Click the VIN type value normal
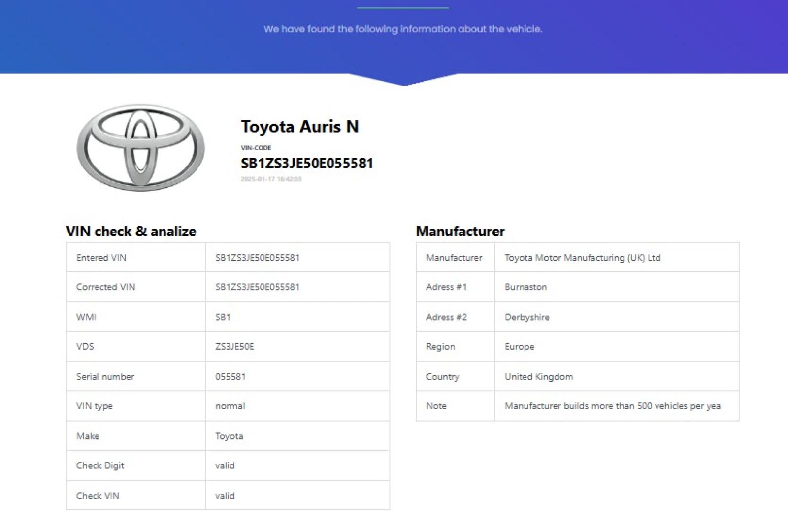Image resolution: width=788 pixels, height=532 pixels. pos(230,406)
